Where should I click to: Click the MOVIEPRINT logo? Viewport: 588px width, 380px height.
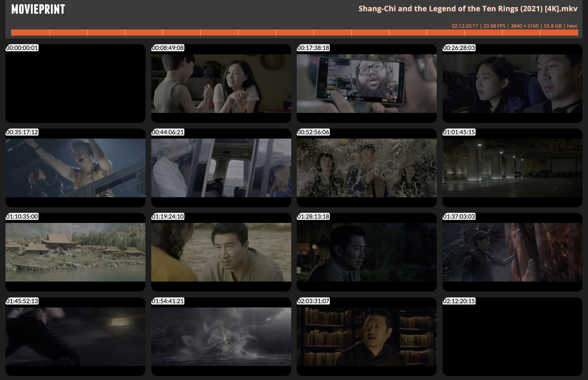[38, 9]
